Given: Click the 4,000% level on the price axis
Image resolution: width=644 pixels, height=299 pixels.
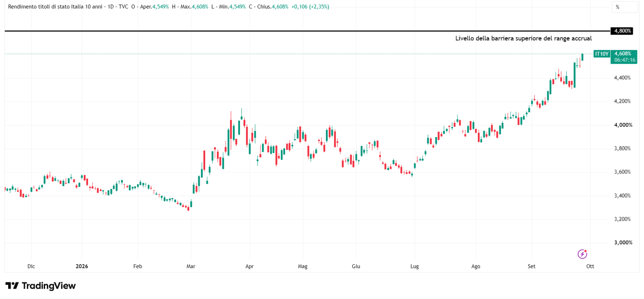Looking at the screenshot, I should pyautogui.click(x=623, y=125).
